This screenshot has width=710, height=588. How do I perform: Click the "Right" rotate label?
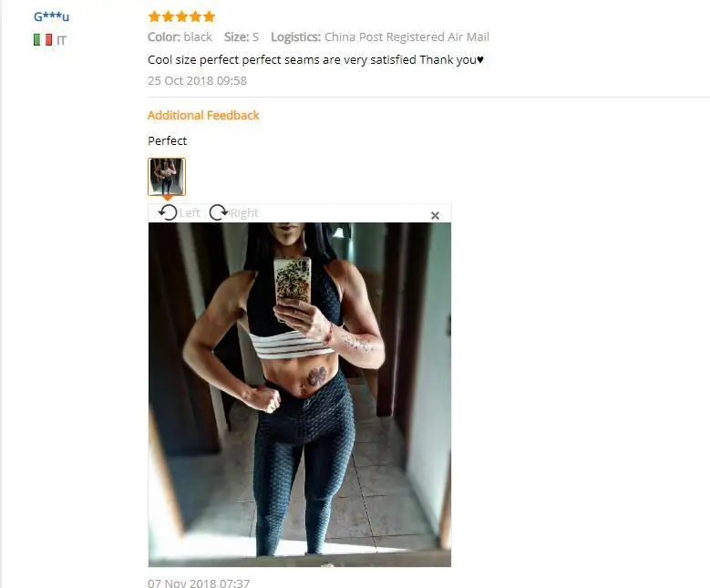(244, 213)
